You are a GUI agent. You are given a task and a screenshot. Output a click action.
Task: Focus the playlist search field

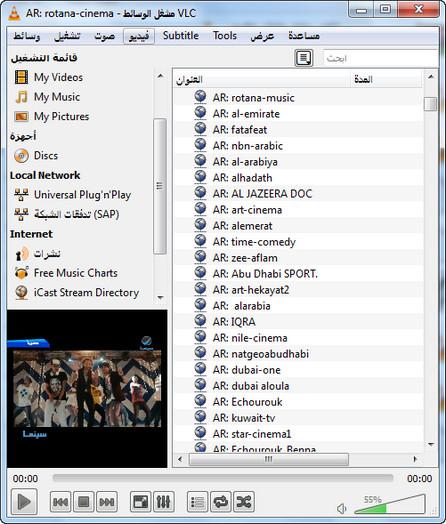coord(380,58)
